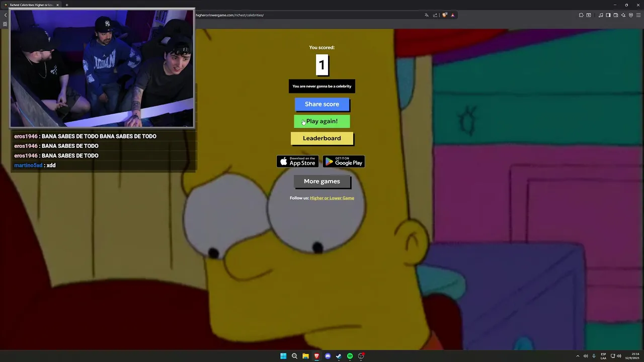Show hidden system tray icons chevron
Viewport: 644px width, 362px height.
tap(578, 356)
